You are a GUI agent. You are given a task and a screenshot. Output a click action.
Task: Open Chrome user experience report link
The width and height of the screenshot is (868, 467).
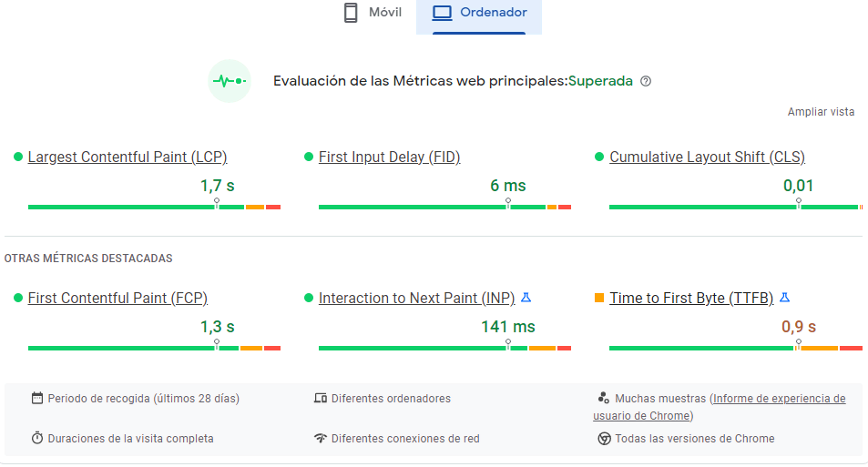pyautogui.click(x=779, y=399)
